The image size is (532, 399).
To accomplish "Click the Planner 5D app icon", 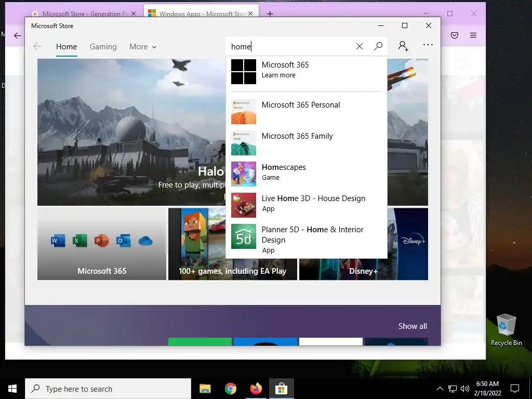I will pos(244,236).
